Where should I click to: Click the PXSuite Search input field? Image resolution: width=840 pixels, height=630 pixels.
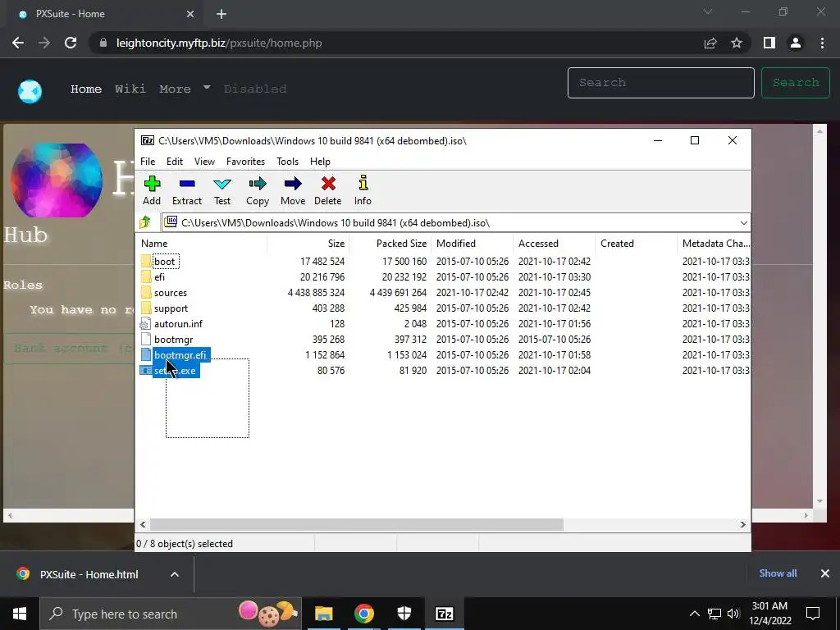click(x=660, y=83)
